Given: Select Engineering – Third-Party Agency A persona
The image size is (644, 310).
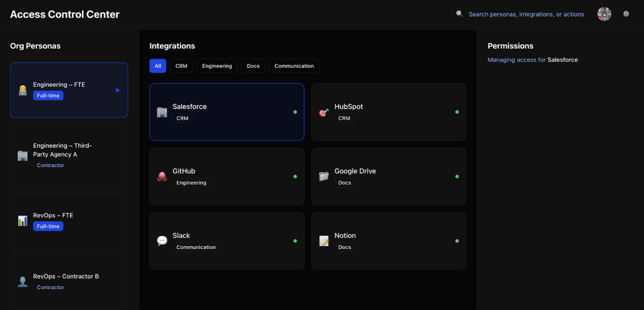Looking at the screenshot, I should click(x=69, y=155).
